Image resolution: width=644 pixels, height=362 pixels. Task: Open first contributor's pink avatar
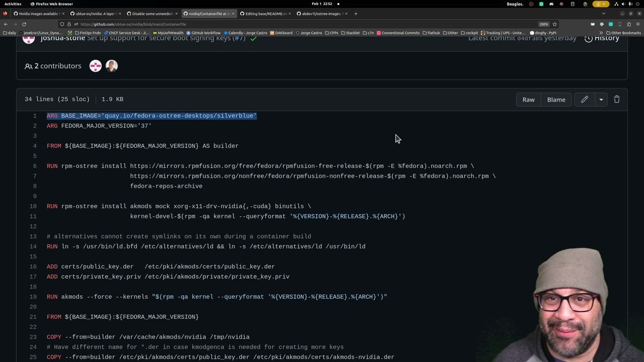96,66
